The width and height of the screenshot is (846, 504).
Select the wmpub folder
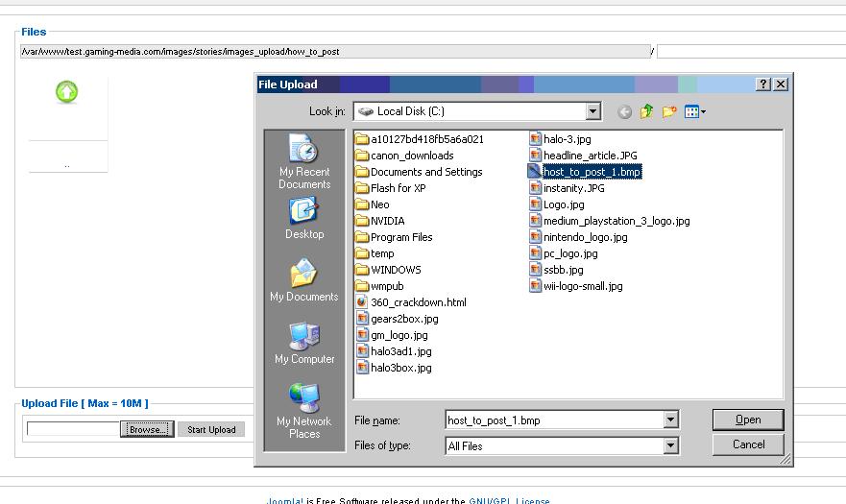click(380, 286)
